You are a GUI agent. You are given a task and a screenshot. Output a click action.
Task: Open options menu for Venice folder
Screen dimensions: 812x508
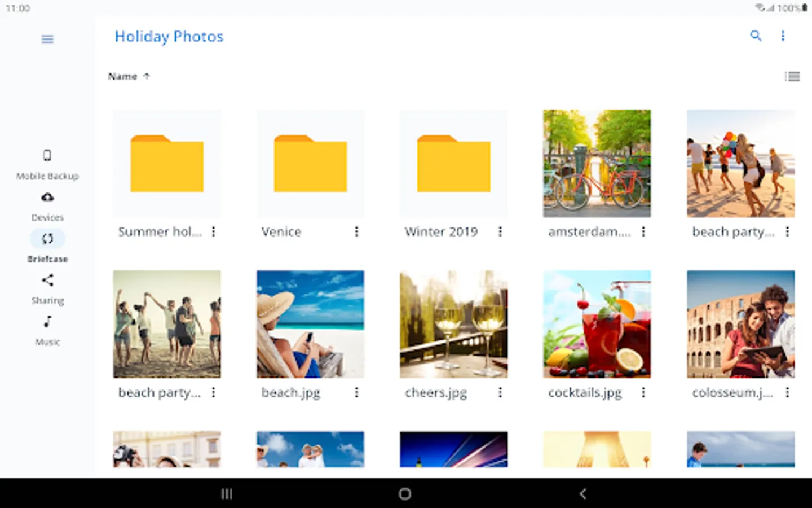click(356, 231)
